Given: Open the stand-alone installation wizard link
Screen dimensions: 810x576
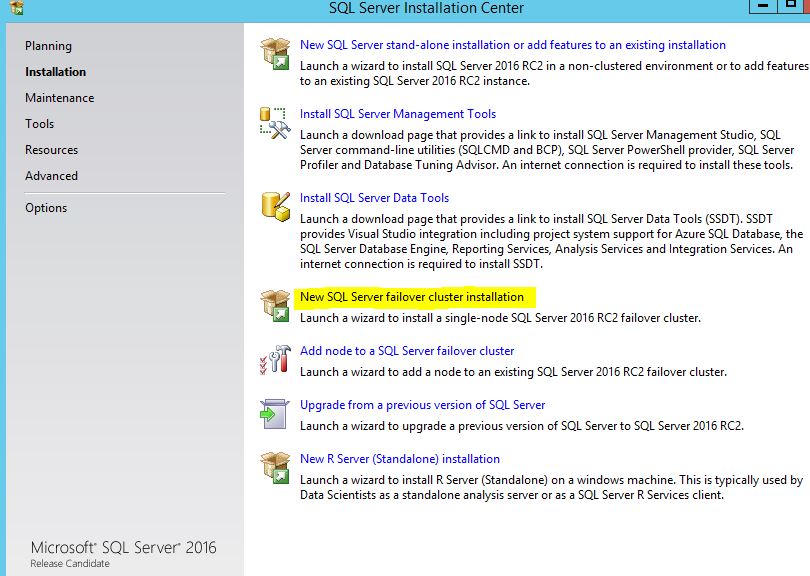Looking at the screenshot, I should tap(511, 44).
